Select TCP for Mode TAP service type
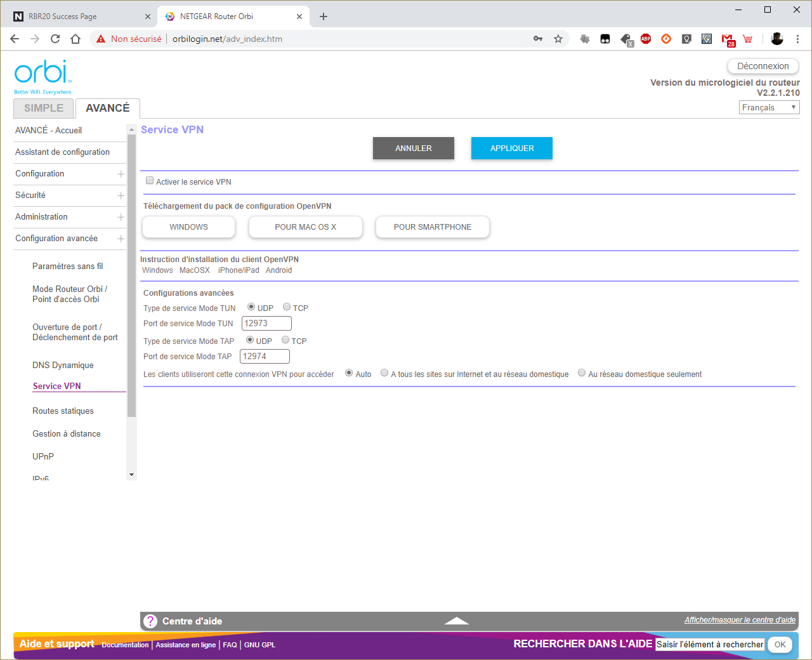Viewport: 812px width, 660px height. click(x=285, y=340)
